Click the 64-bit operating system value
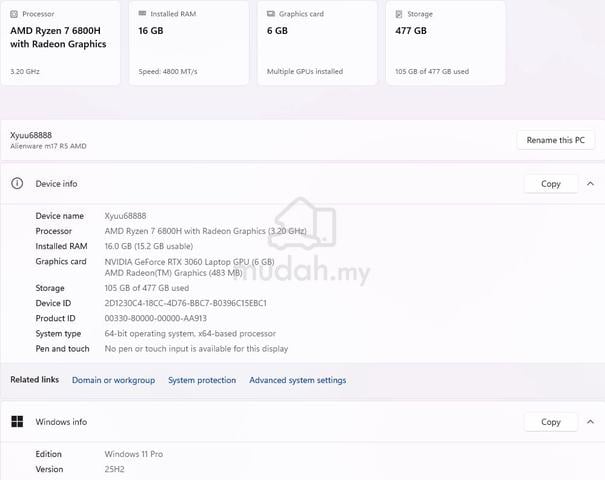 coord(190,333)
